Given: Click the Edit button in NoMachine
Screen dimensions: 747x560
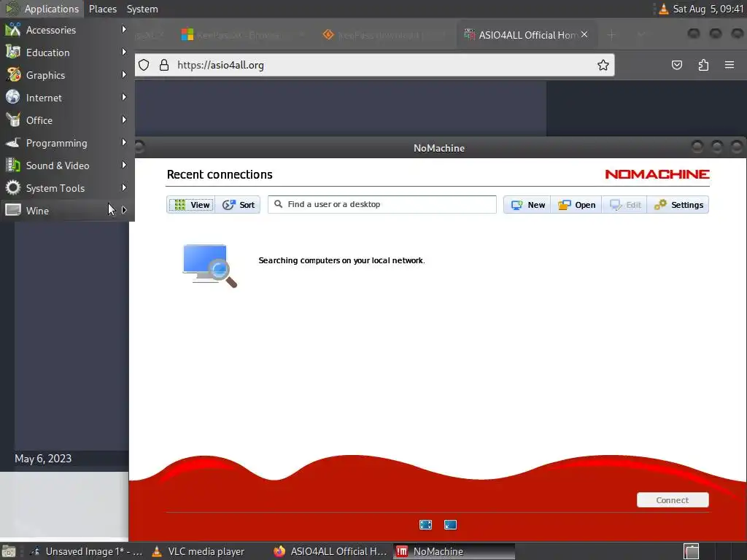Looking at the screenshot, I should [625, 205].
